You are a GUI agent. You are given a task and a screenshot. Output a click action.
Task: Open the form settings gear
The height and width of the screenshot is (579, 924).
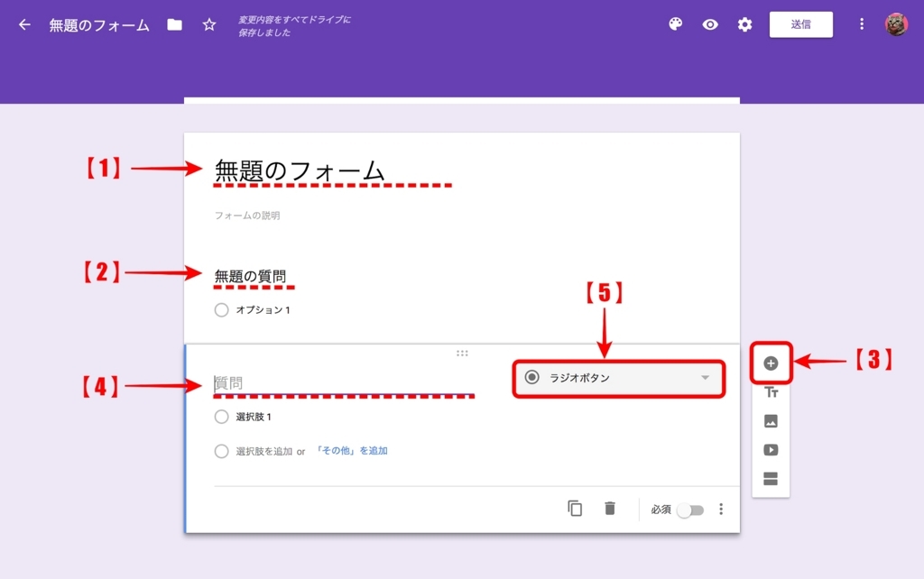click(744, 24)
